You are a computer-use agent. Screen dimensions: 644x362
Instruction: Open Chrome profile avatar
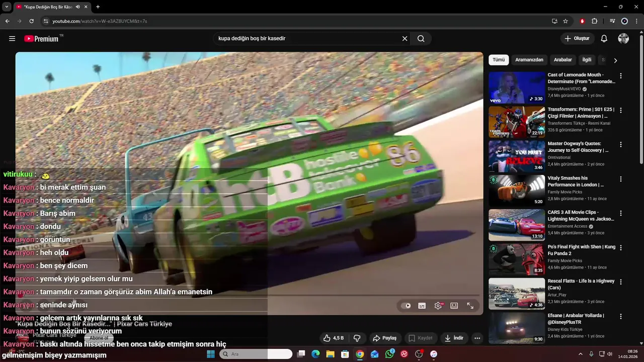point(624,21)
